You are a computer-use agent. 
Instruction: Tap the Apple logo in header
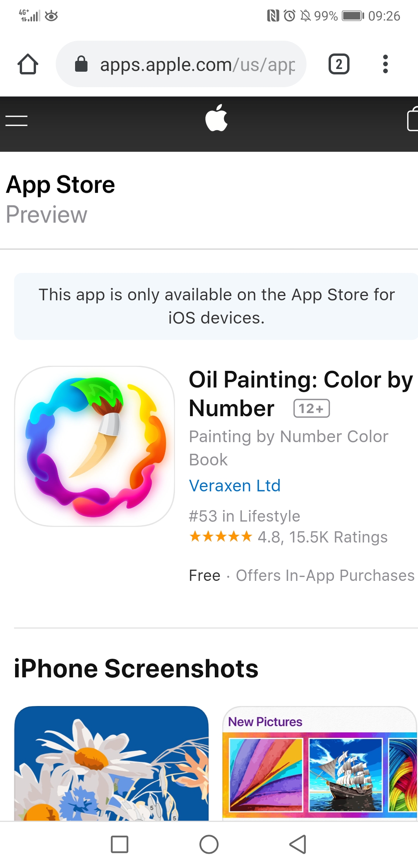coord(216,118)
